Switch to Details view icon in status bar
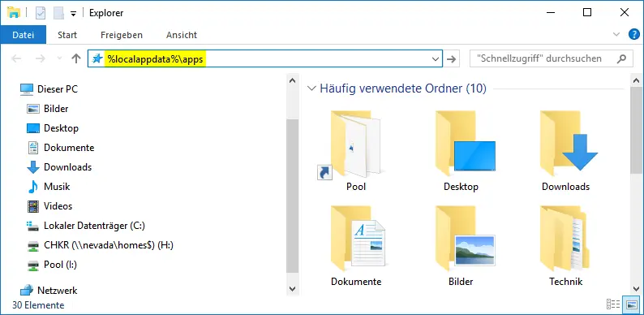644x315 pixels. coord(613,304)
